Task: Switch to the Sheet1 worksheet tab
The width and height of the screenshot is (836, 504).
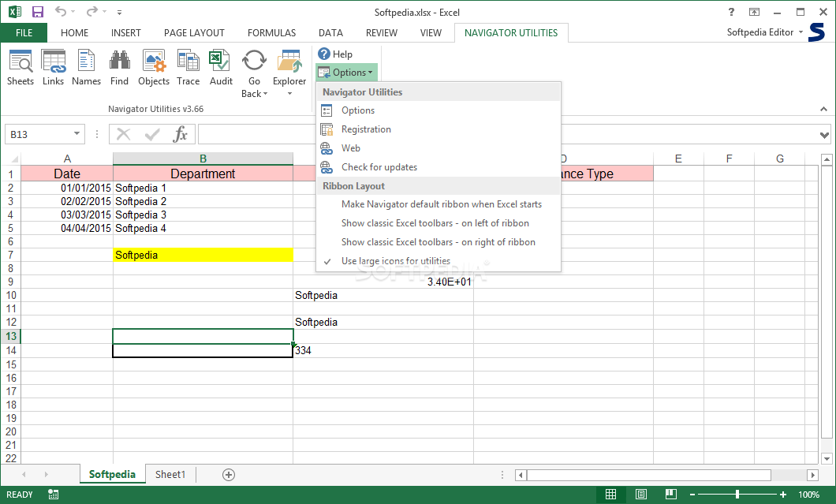Action: click(x=170, y=474)
